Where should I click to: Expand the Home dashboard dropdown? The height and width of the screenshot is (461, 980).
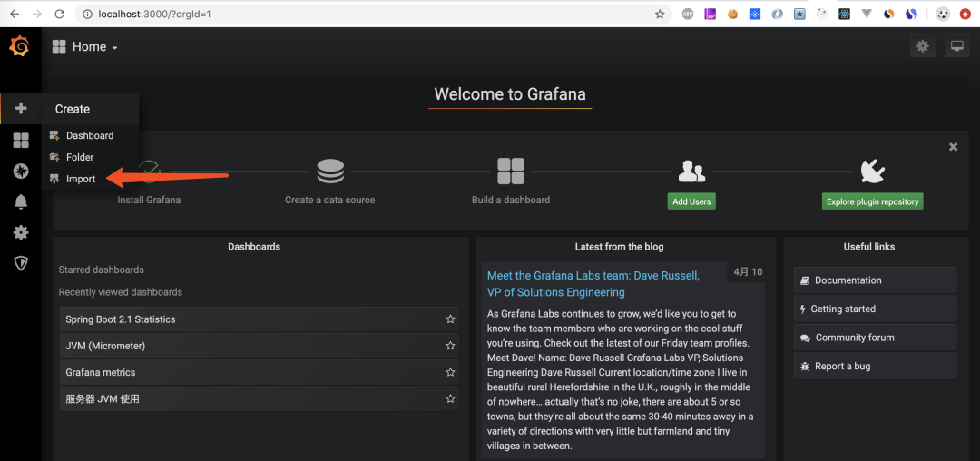[85, 47]
